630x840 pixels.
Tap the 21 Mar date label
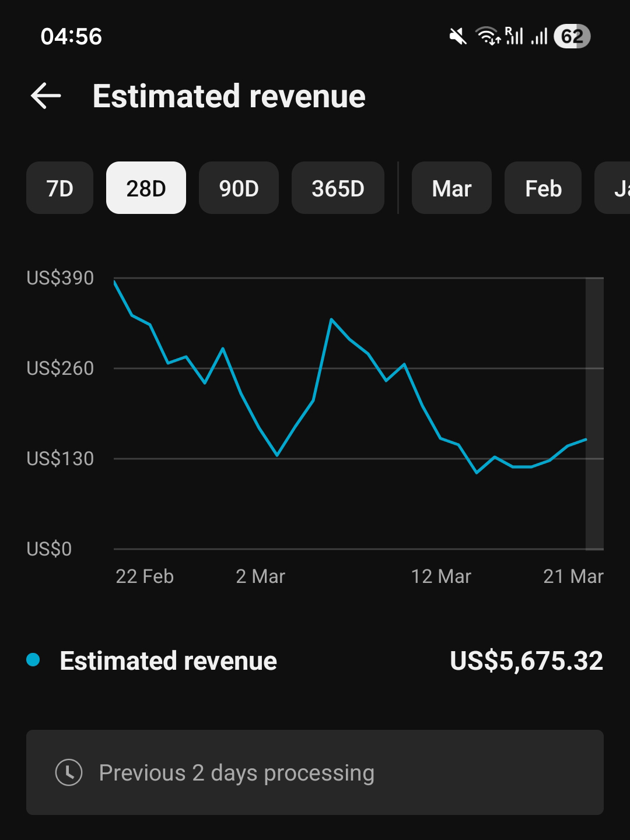click(x=573, y=577)
